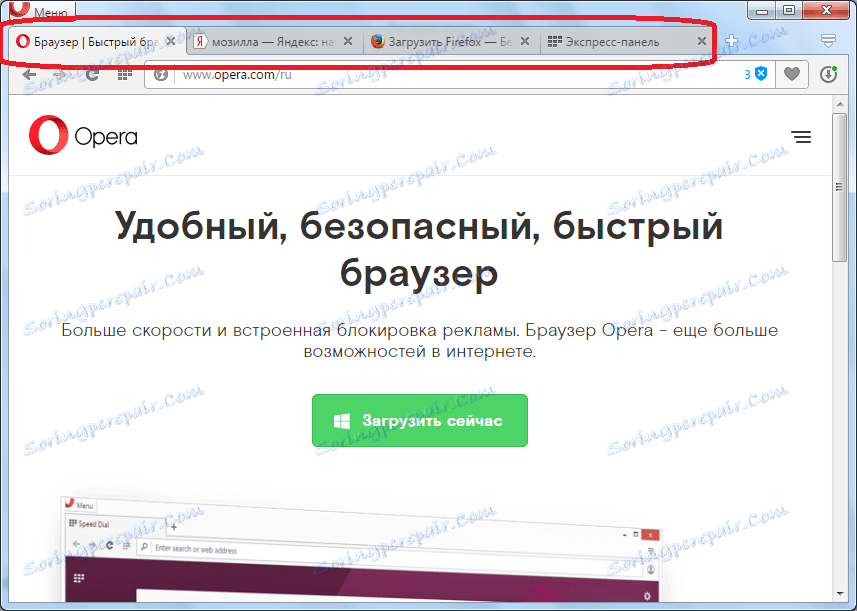The height and width of the screenshot is (611, 857).
Task: Maximize the Opera window
Action: [789, 10]
